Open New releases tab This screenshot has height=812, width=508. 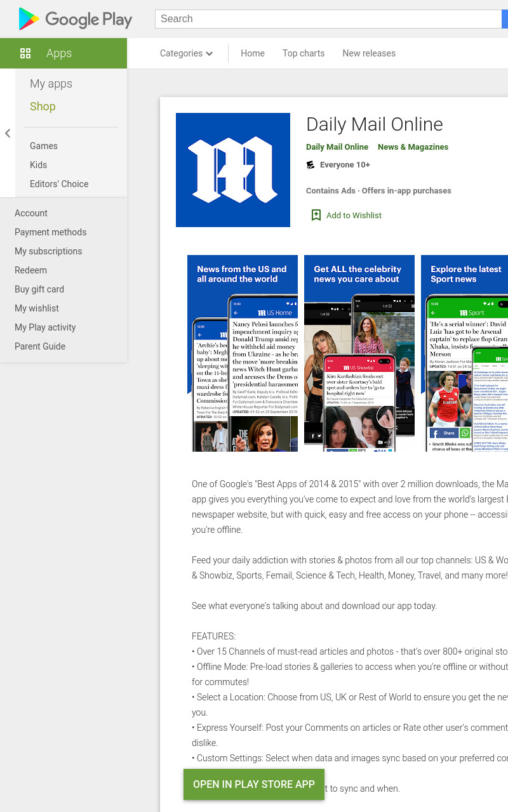pos(369,53)
